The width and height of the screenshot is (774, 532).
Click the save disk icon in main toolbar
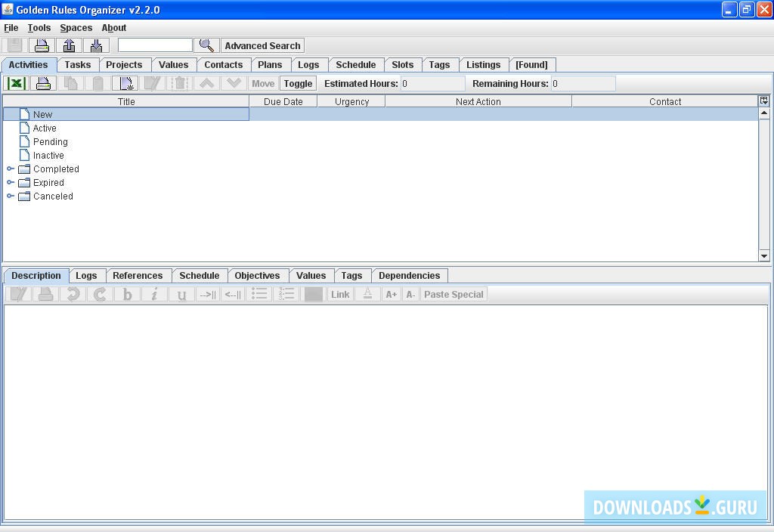[x=15, y=45]
